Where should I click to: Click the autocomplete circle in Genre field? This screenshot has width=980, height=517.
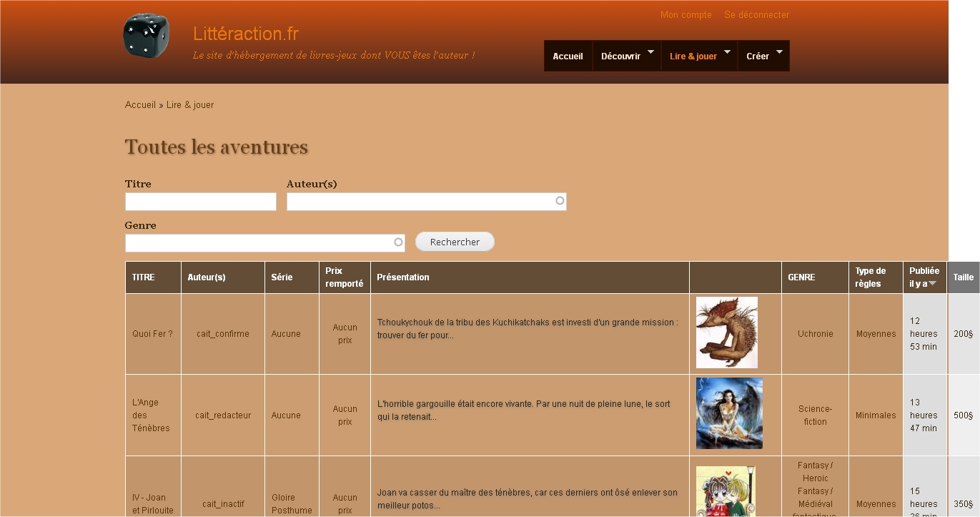coord(398,242)
